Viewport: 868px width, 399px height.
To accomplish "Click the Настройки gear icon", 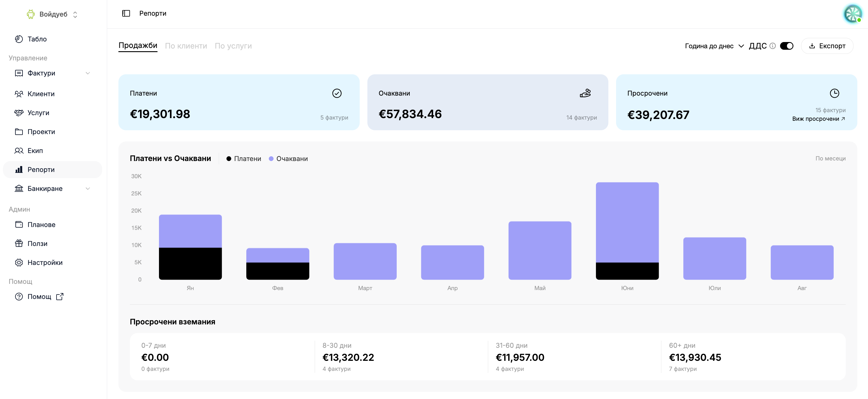I will [19, 263].
